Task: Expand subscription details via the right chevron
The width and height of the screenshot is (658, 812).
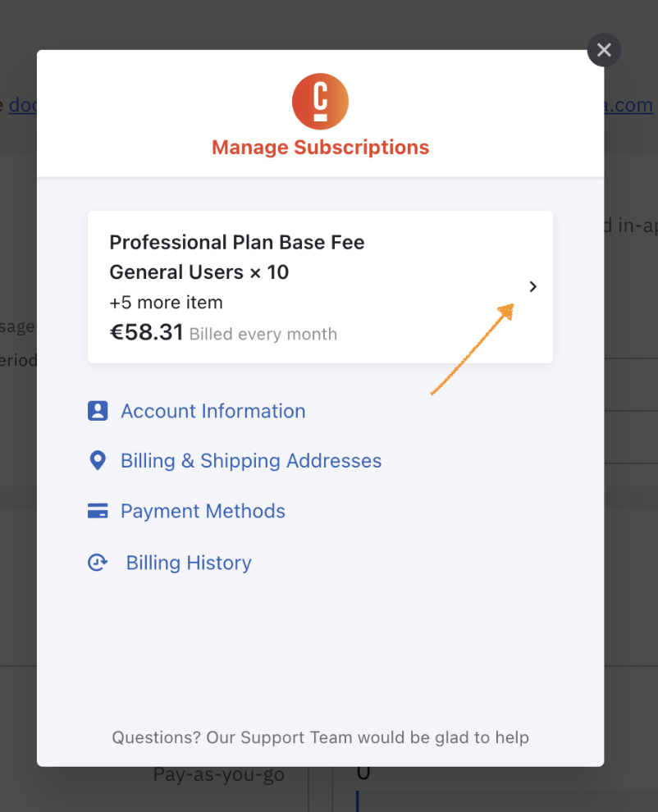Action: coord(532,286)
